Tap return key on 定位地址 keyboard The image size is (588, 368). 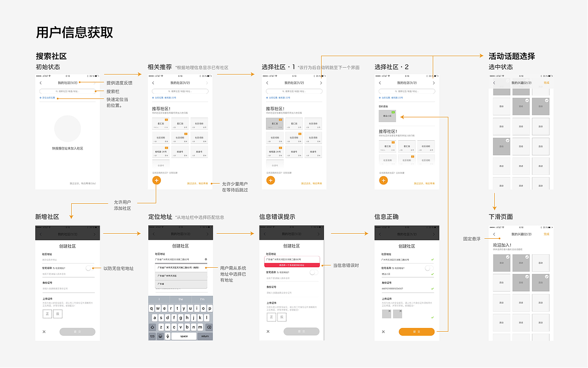tap(205, 336)
